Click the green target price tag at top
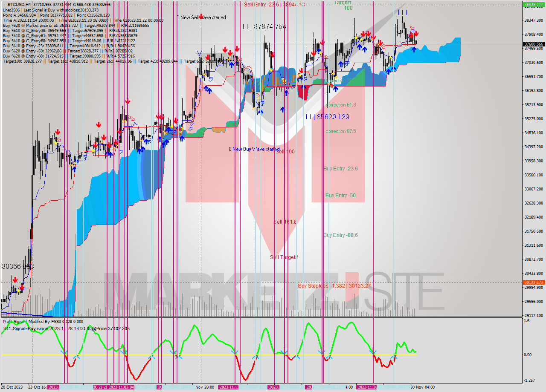This screenshot has height=392, width=546. pos(534,4)
